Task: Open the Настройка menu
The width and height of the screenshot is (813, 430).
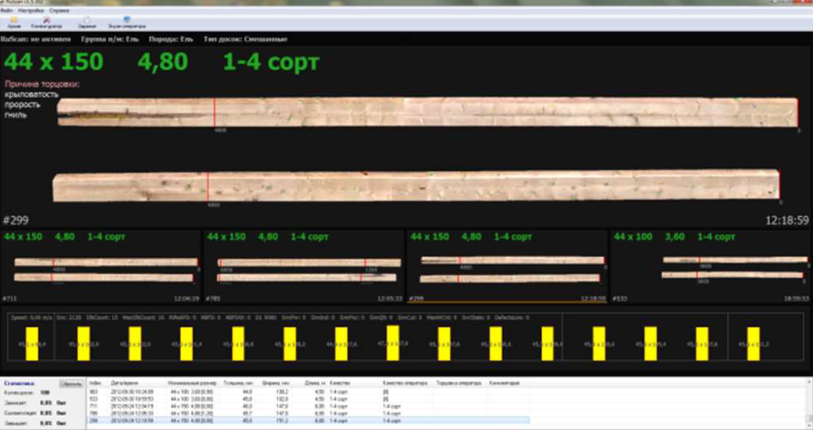Action: 32,10
